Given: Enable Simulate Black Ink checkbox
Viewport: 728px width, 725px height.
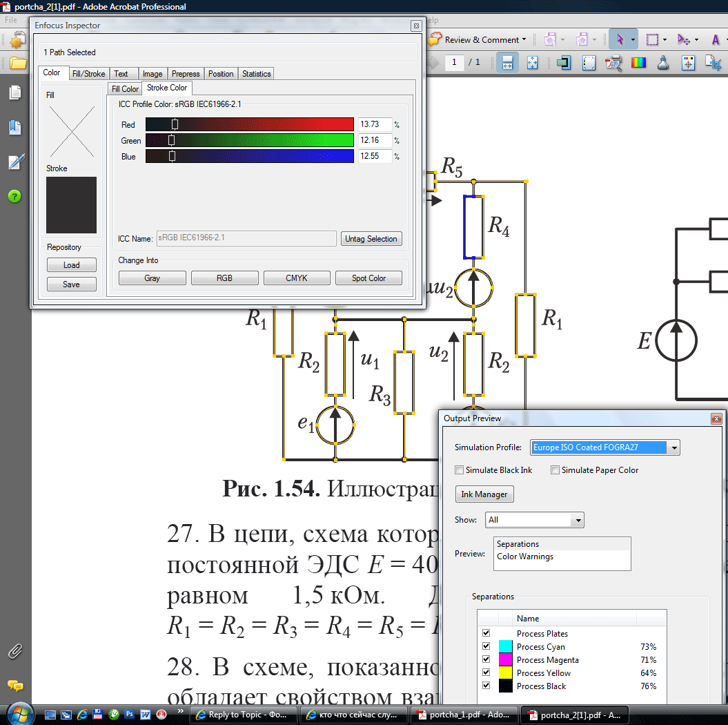Looking at the screenshot, I should click(460, 470).
